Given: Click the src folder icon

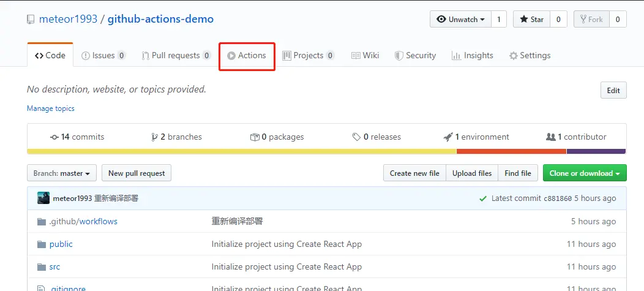Looking at the screenshot, I should coord(42,266).
